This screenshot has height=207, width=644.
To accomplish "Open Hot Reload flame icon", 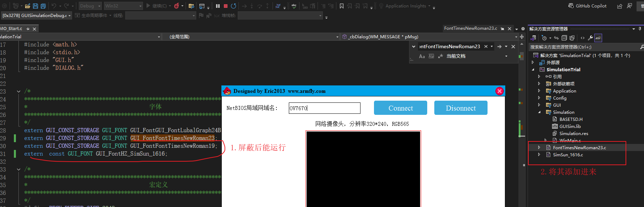I will click(x=176, y=6).
